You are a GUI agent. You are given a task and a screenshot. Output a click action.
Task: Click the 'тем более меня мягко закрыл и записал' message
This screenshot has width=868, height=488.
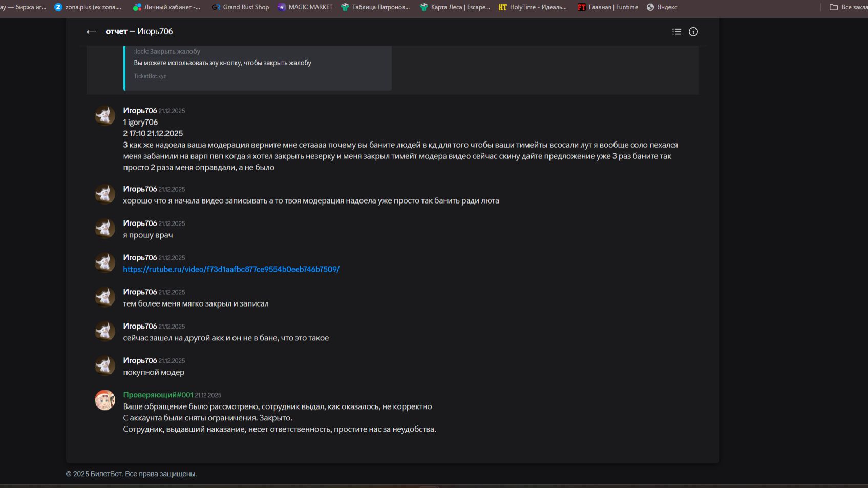[196, 303]
